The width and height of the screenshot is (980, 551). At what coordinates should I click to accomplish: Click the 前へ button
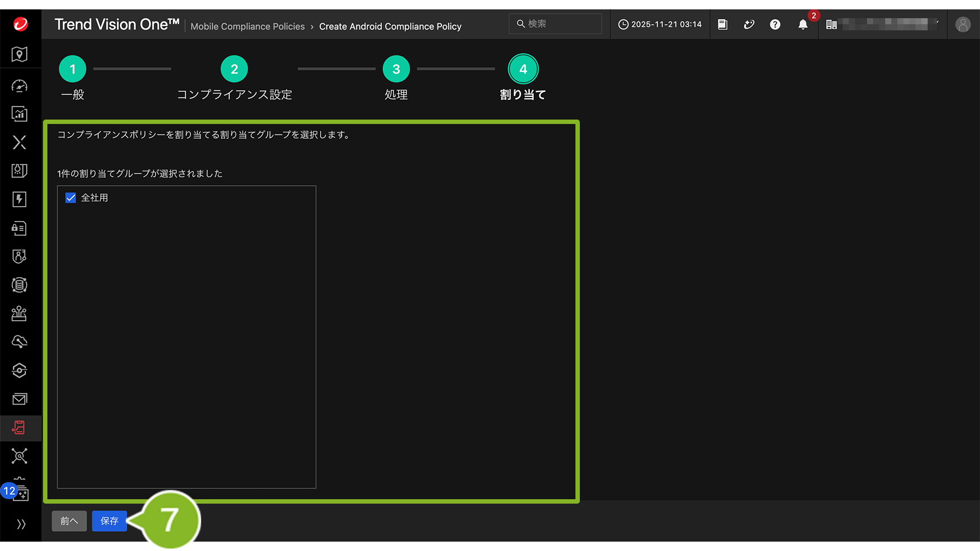click(x=69, y=521)
